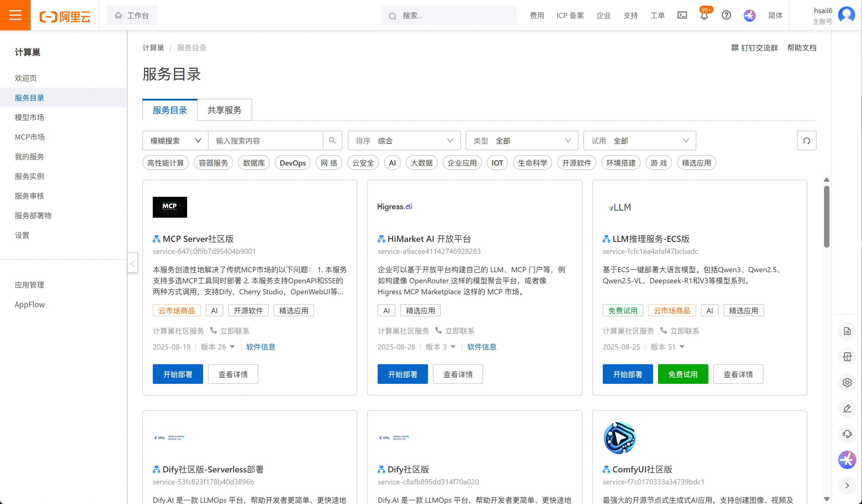This screenshot has height=504, width=862.
Task: Open the hamburger navigation menu
Action: [x=15, y=15]
